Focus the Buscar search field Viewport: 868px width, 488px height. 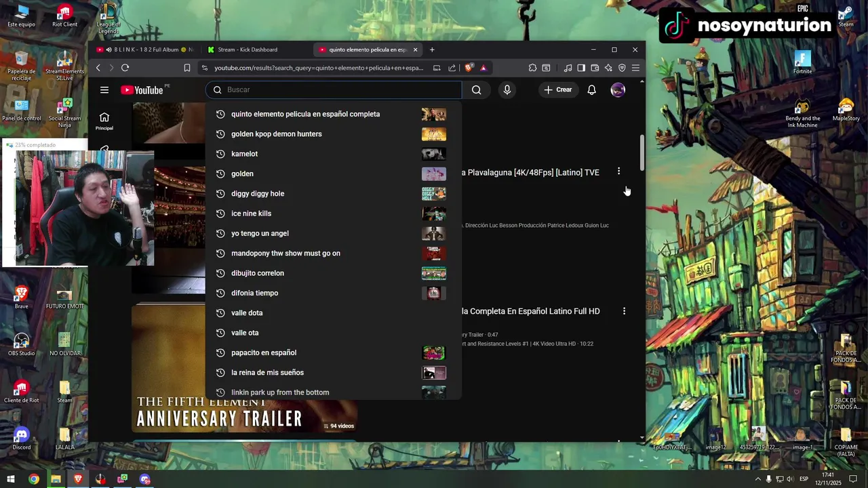pos(334,89)
